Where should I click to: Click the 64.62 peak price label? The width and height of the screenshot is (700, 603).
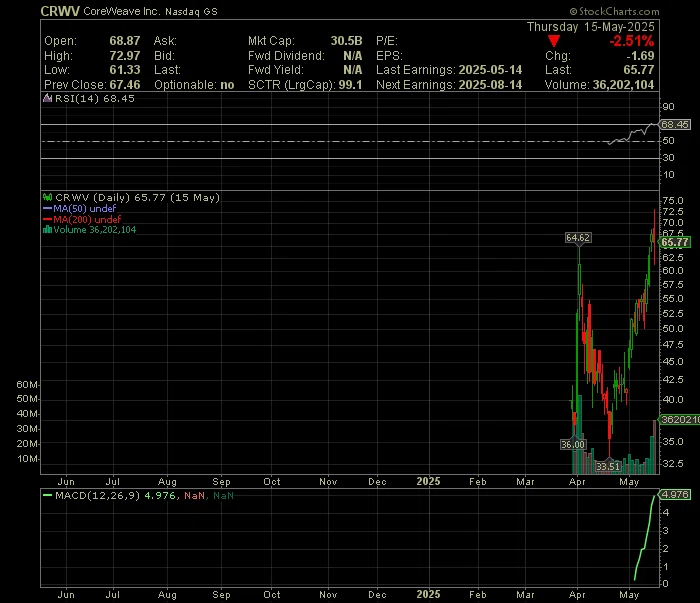click(x=578, y=238)
